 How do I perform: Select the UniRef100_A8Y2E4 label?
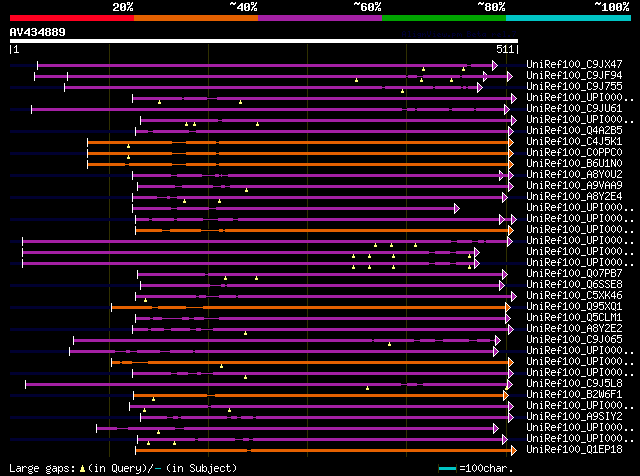(x=574, y=196)
